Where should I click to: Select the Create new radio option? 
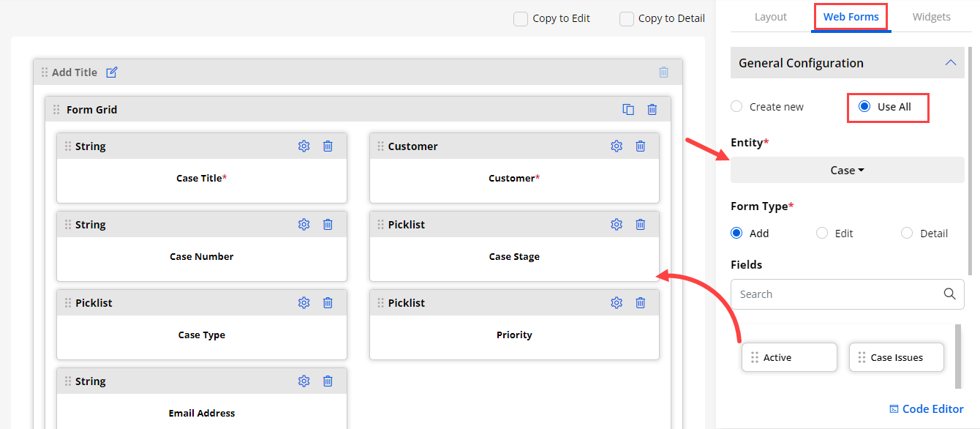737,107
